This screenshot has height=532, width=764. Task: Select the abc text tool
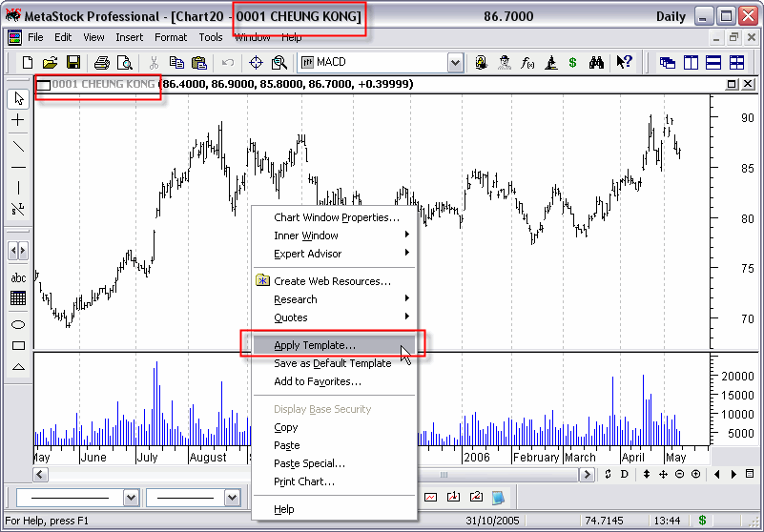18,277
